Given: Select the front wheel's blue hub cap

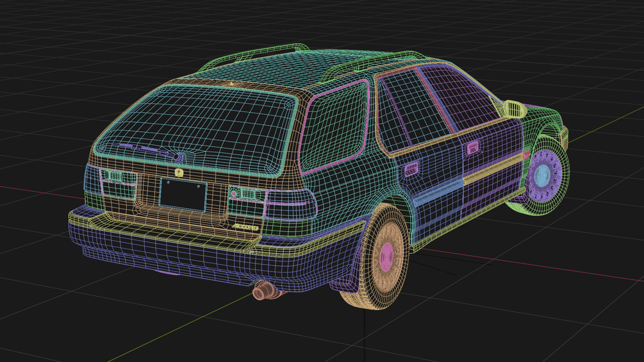Looking at the screenshot, I should [x=542, y=175].
